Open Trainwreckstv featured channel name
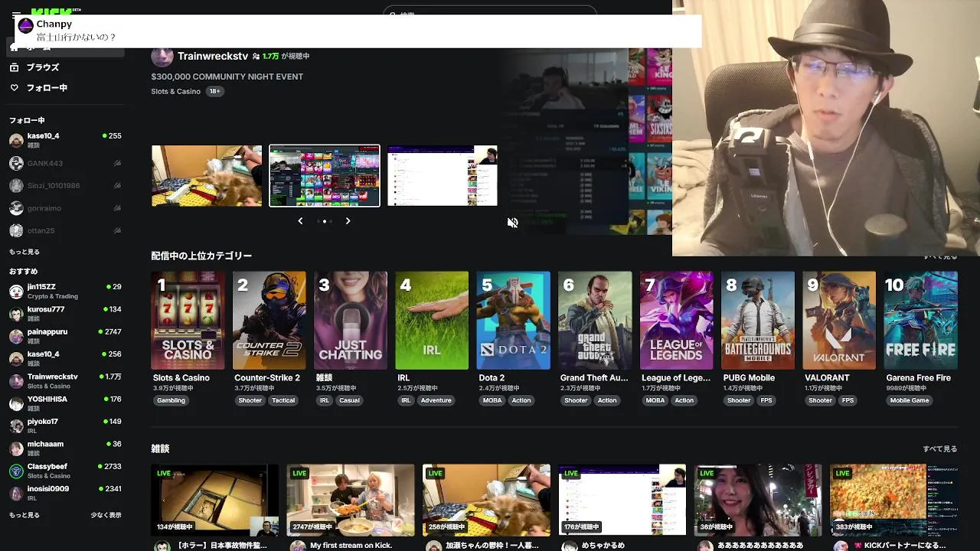 coord(213,56)
